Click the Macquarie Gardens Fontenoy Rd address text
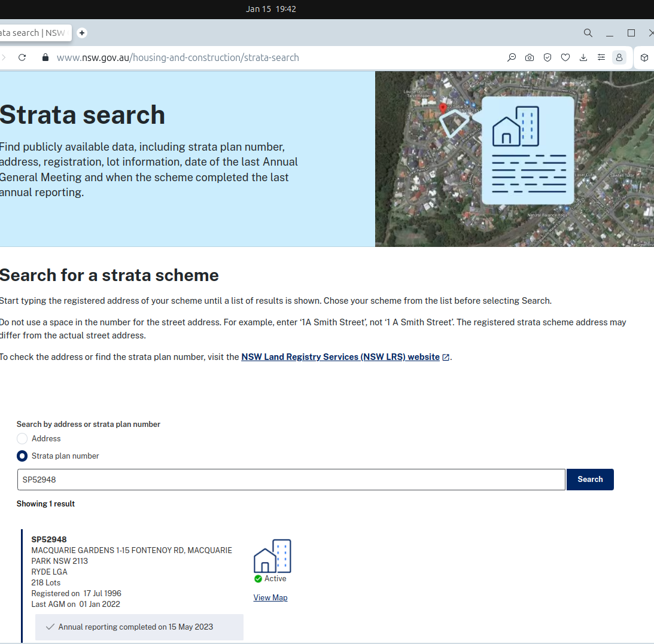This screenshot has height=644, width=654. (x=132, y=556)
